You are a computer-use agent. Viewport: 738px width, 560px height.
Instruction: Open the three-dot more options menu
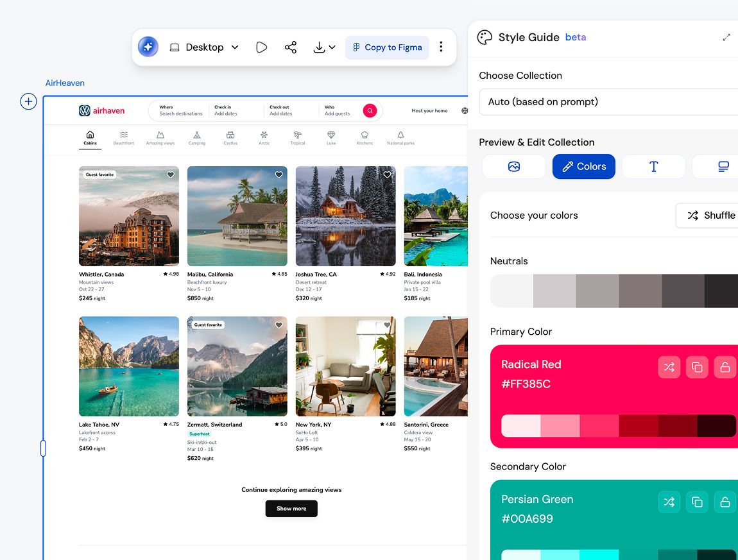coord(441,47)
